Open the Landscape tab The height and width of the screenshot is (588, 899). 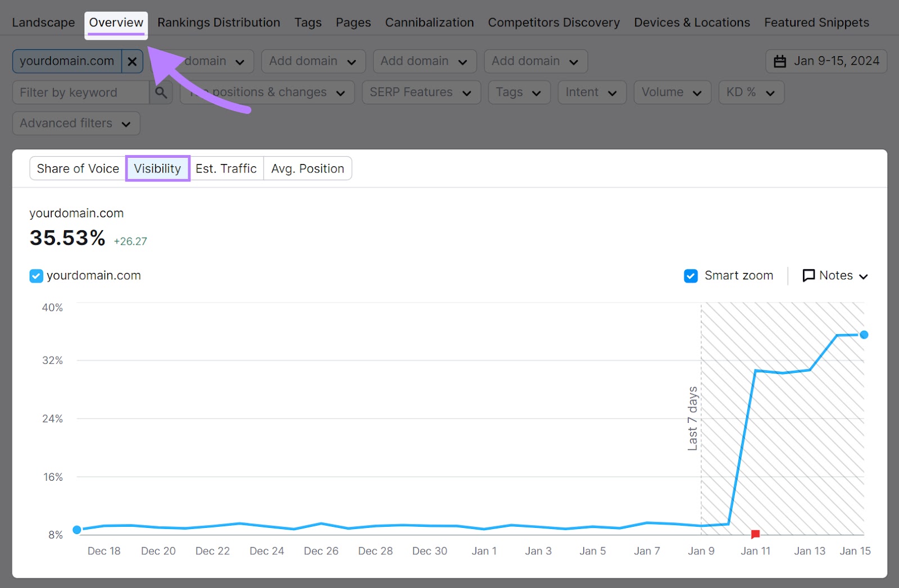point(43,22)
